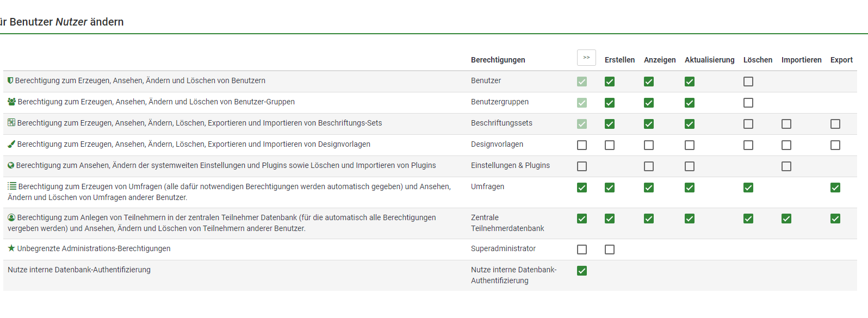Click the star icon for unlimited administration
This screenshot has height=318, width=868.
pyautogui.click(x=11, y=248)
